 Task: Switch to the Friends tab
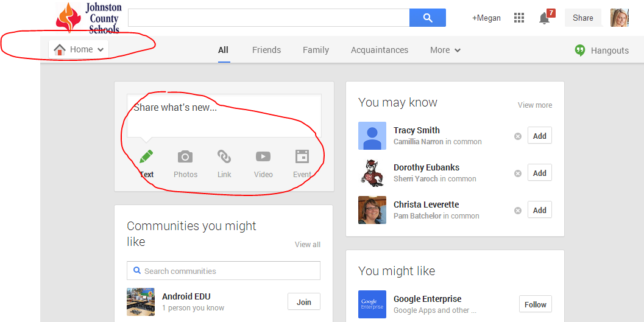pyautogui.click(x=266, y=50)
